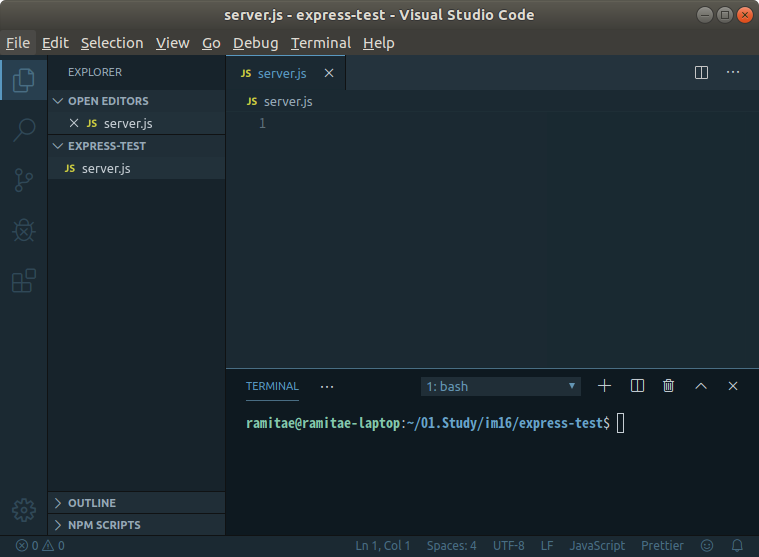Collapse the Open Editors section

[x=137, y=101]
